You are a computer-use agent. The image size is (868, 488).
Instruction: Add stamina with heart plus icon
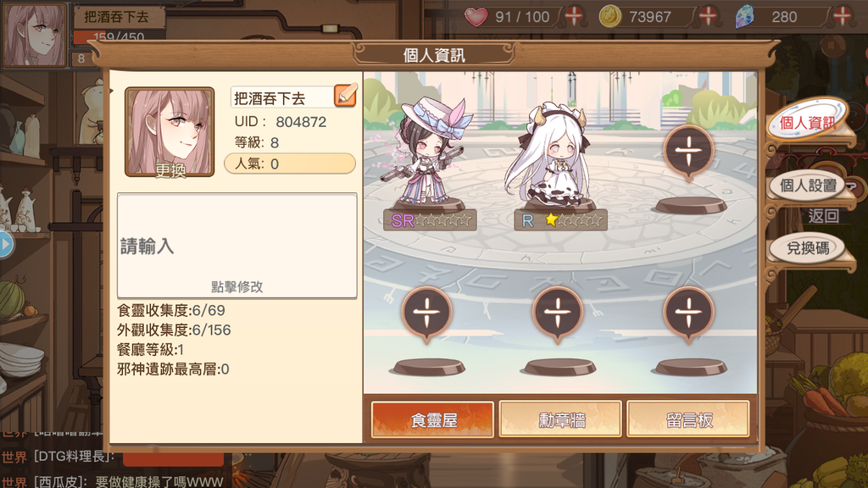coord(574,16)
